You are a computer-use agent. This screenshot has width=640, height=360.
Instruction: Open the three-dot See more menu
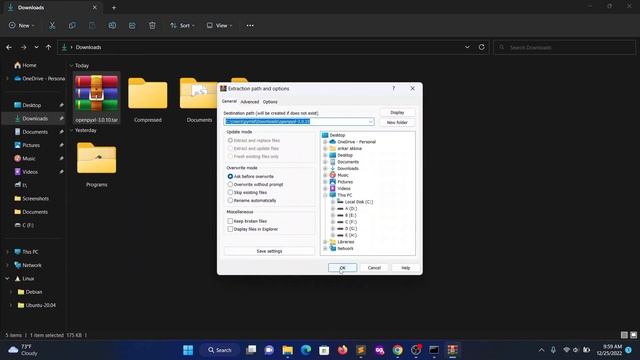coord(250,25)
